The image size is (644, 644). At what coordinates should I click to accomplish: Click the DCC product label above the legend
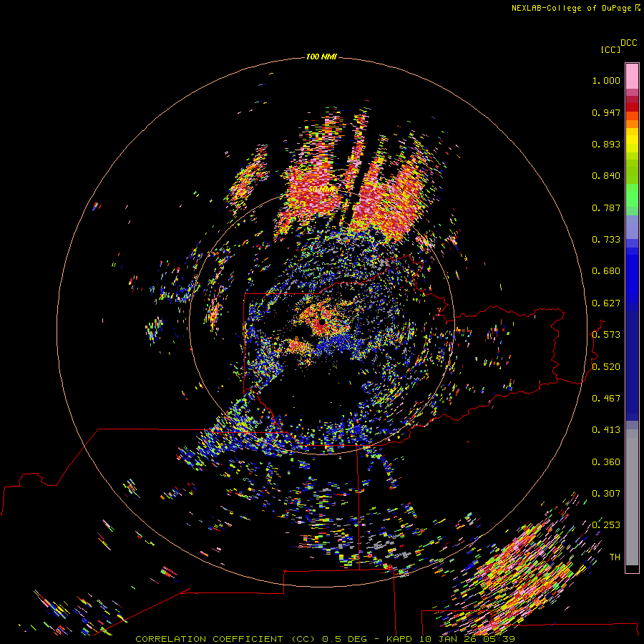(x=628, y=43)
